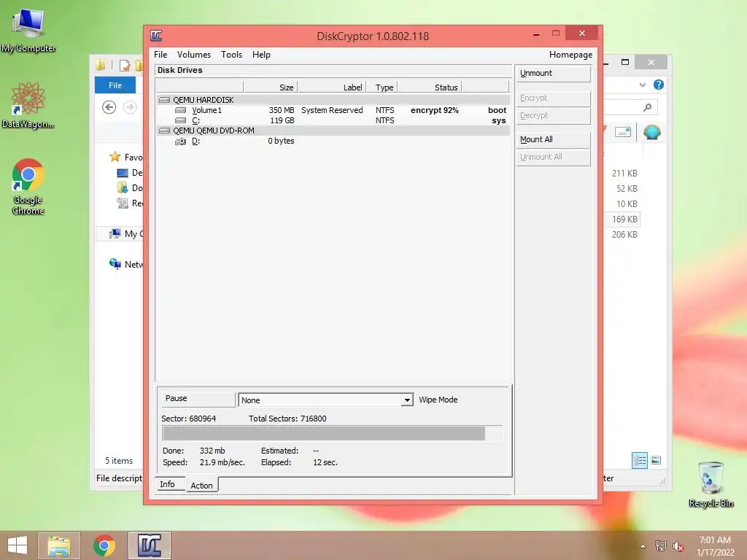Screen dimensions: 747x560
Task: Open DataWagon desktop shortcut
Action: coord(28,106)
